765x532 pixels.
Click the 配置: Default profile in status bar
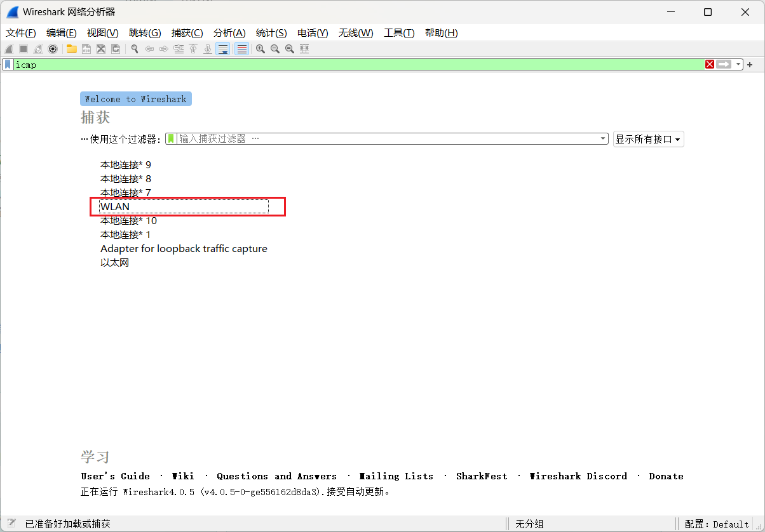pyautogui.click(x=717, y=524)
